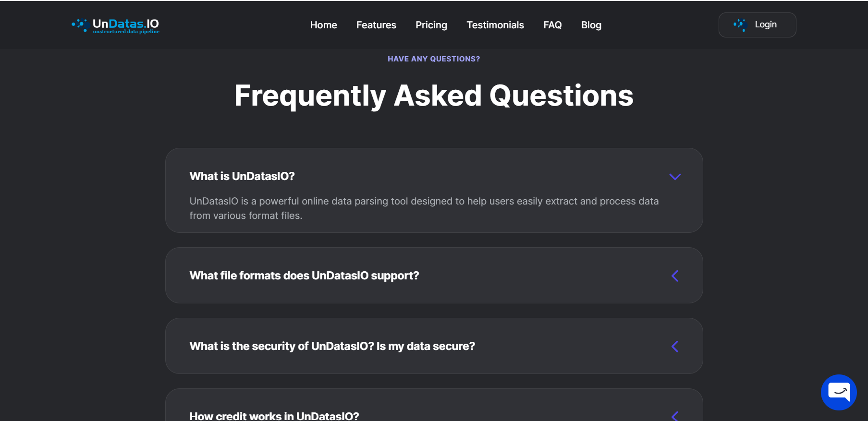Click 'What is UnDatasIO?' question title

(x=242, y=176)
